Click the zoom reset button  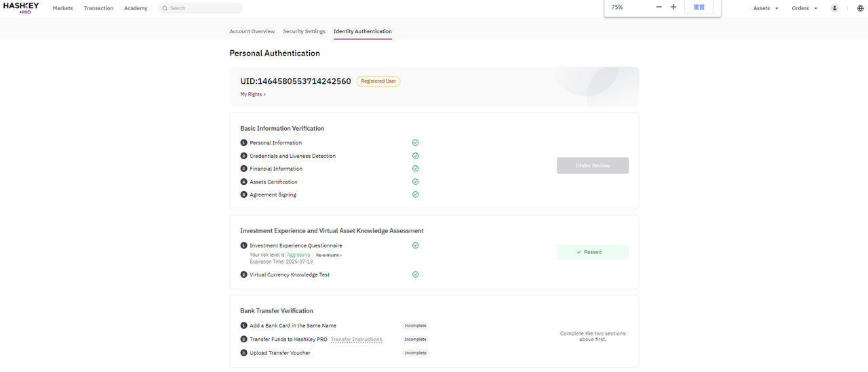pos(698,7)
